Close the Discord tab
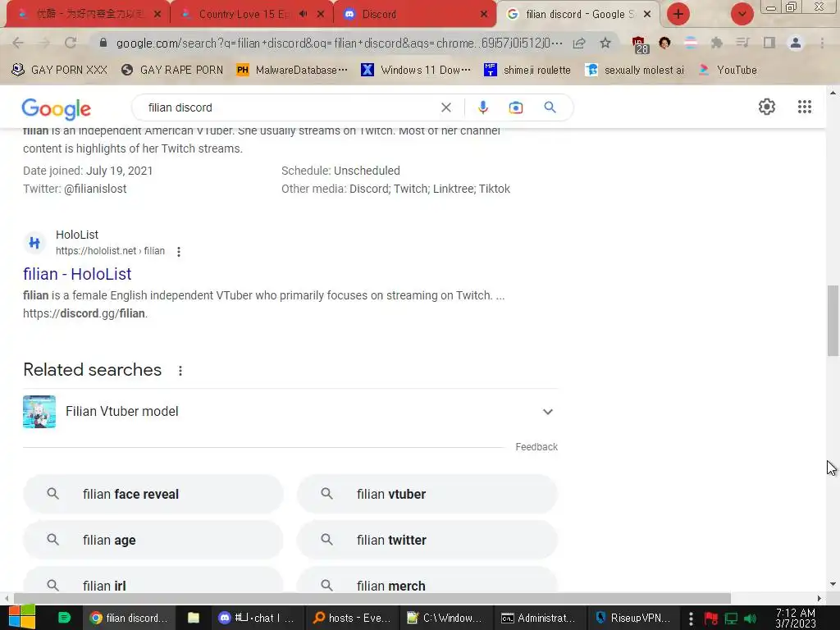The image size is (840, 630). [484, 15]
